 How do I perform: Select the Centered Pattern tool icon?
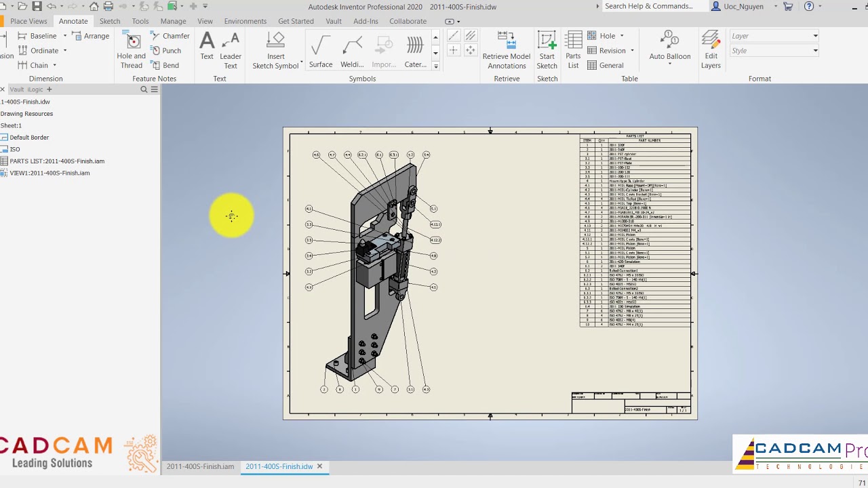[x=470, y=50]
